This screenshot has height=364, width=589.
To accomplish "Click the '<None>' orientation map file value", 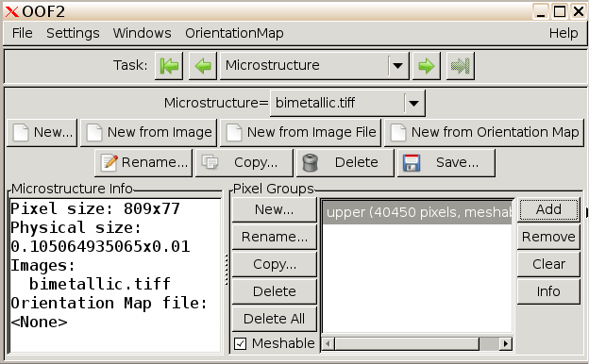I will click(39, 322).
